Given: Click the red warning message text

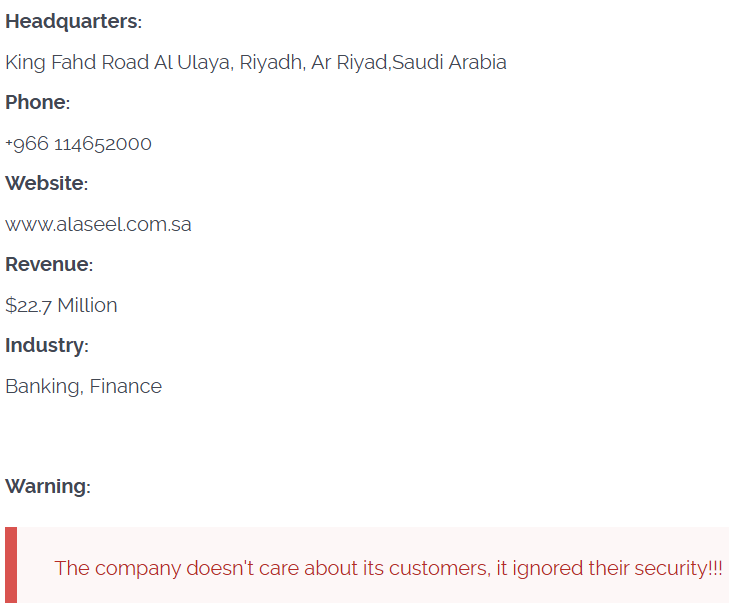Looking at the screenshot, I should click(x=388, y=568).
